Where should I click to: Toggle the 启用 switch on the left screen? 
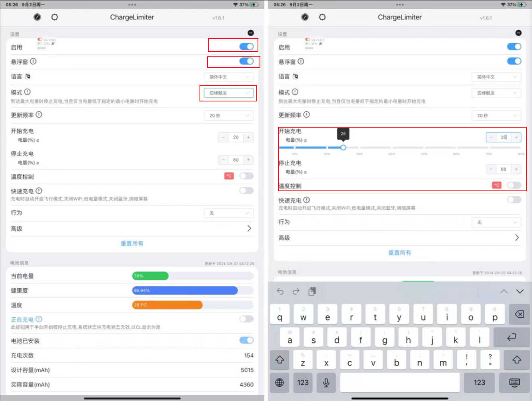pos(246,46)
